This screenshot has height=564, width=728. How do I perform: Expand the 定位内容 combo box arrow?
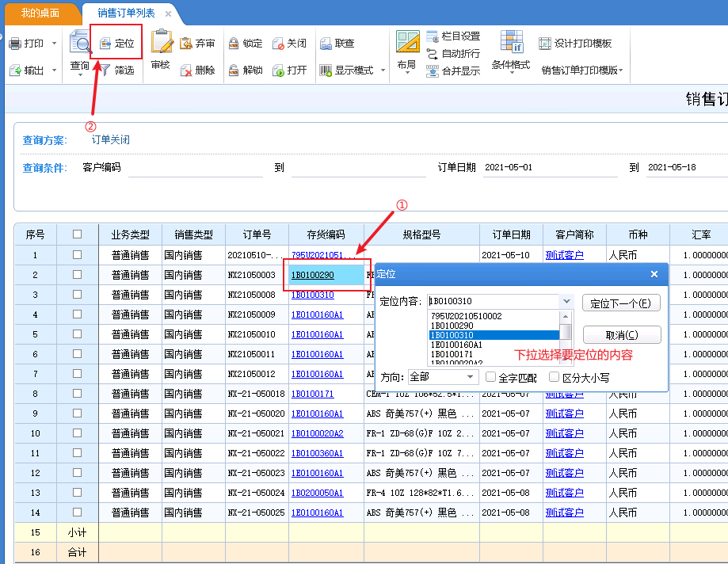[566, 301]
